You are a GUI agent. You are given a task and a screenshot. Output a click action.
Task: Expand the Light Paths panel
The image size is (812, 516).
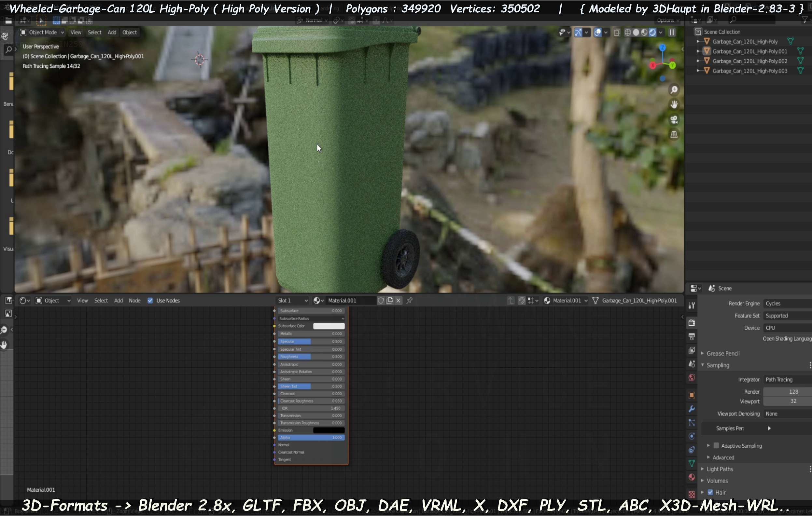tap(720, 469)
